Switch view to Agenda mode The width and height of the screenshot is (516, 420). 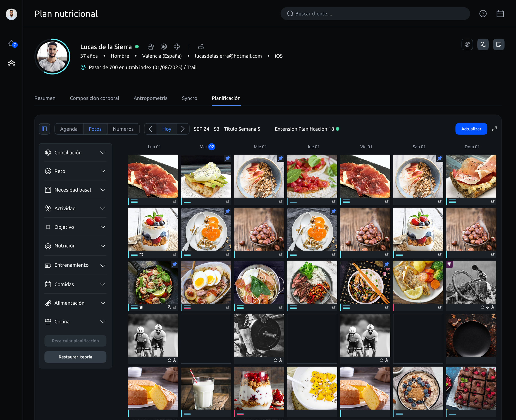(69, 129)
